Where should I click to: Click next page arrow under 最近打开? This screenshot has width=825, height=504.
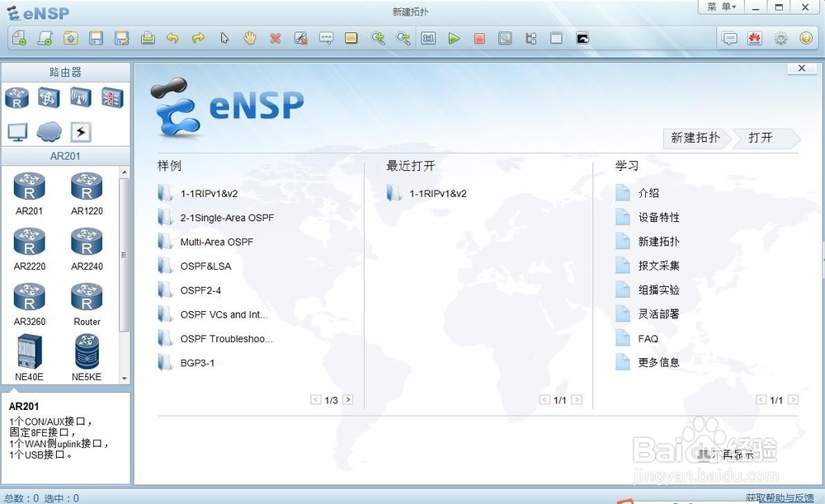tap(577, 400)
